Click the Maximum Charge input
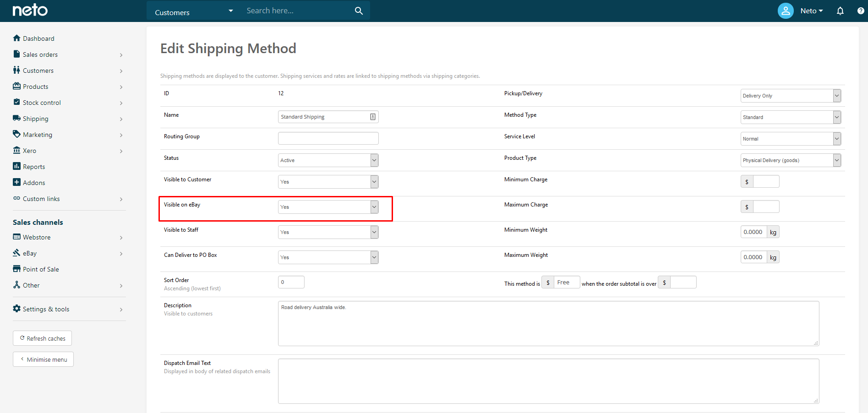The width and height of the screenshot is (868, 413). point(766,207)
